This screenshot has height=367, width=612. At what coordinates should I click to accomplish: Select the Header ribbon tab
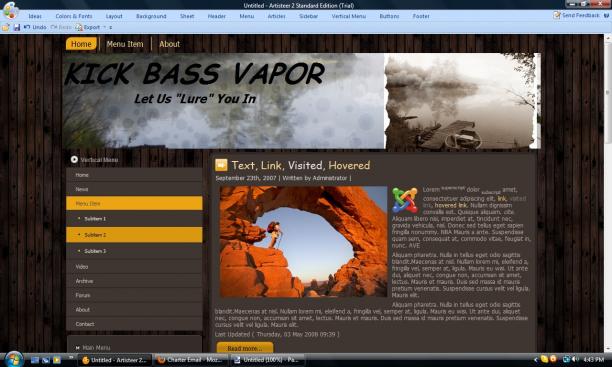pos(217,16)
